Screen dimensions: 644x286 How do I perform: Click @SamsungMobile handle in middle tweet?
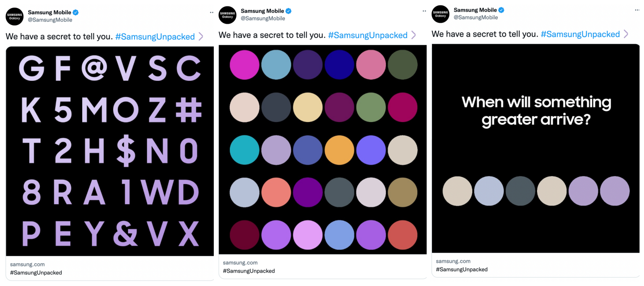pos(263,18)
